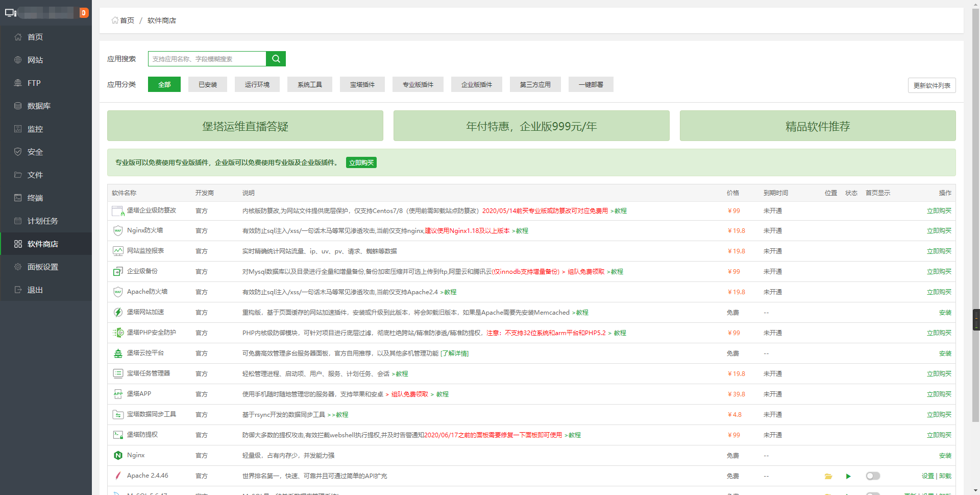Select the 第三方应用 category tab

point(535,84)
